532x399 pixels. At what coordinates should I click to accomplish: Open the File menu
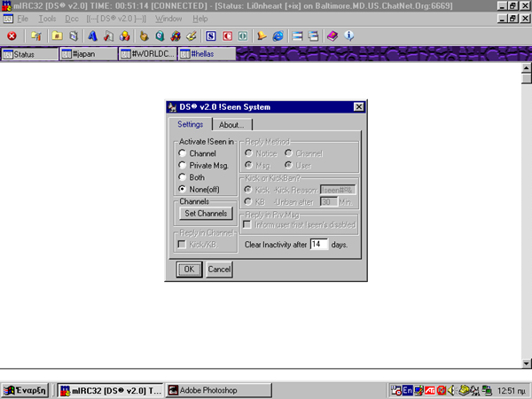22,19
